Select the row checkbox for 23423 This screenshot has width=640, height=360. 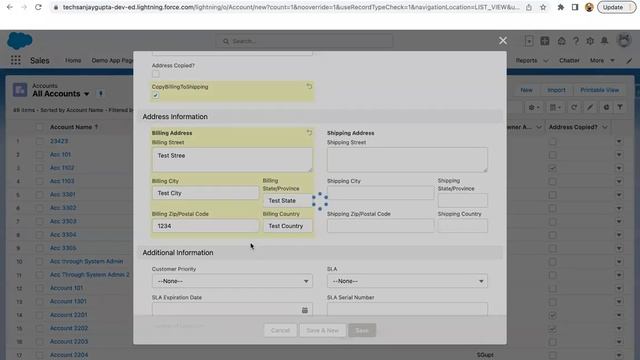[39, 141]
